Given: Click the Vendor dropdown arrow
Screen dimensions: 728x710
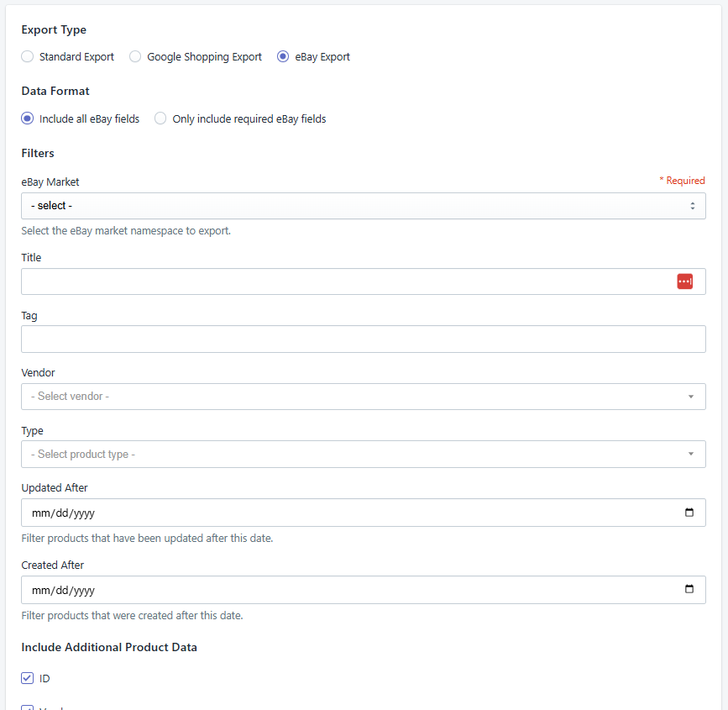Looking at the screenshot, I should pyautogui.click(x=691, y=396).
